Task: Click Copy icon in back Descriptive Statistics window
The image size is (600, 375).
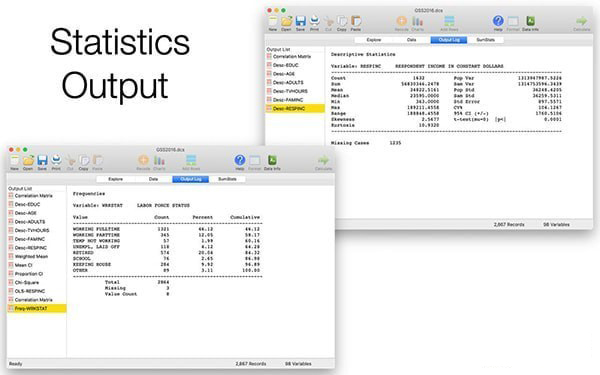Action: click(x=342, y=21)
